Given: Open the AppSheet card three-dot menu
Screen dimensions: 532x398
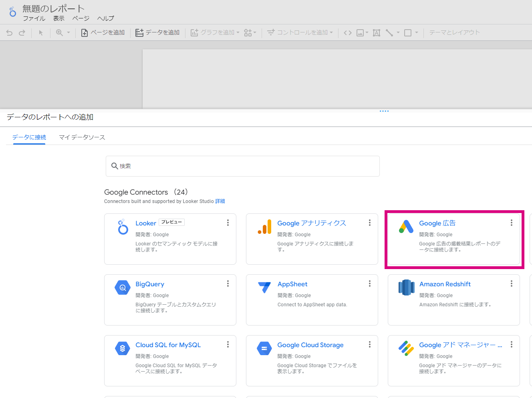Looking at the screenshot, I should pyautogui.click(x=370, y=283).
